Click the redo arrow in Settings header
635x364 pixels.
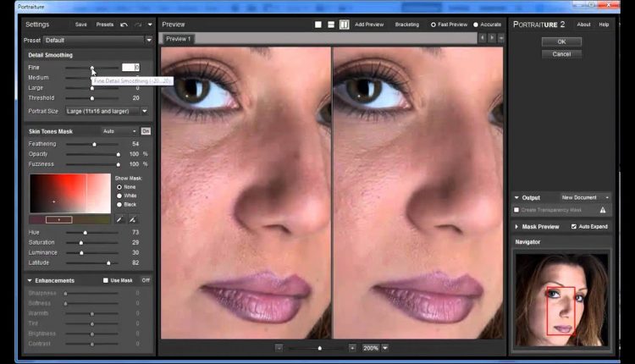coord(138,25)
